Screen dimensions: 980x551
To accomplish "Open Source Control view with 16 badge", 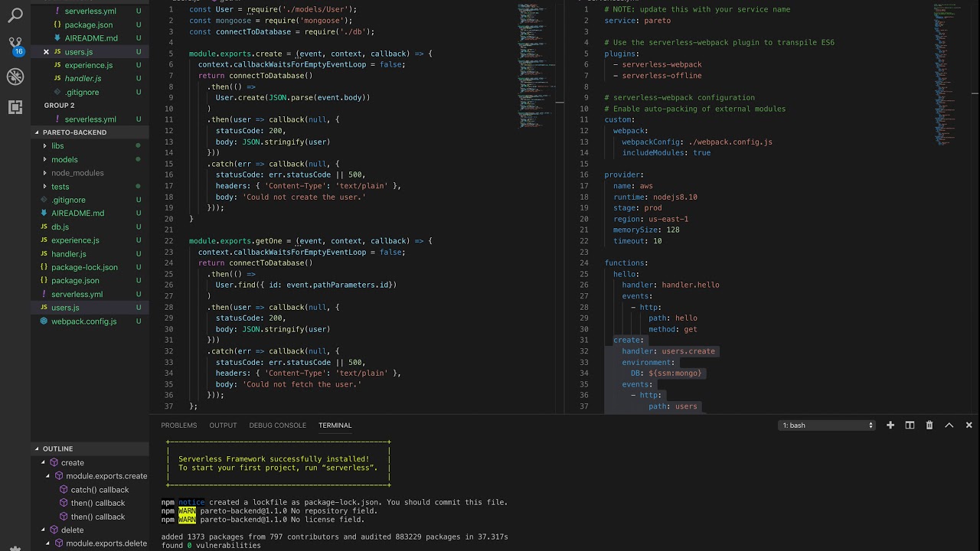I will tap(15, 45).
